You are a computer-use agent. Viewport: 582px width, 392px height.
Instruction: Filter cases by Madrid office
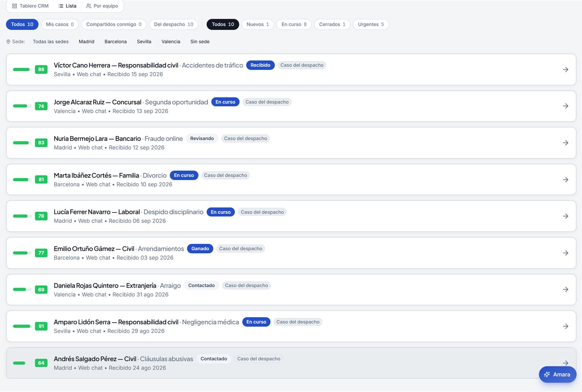pos(87,42)
